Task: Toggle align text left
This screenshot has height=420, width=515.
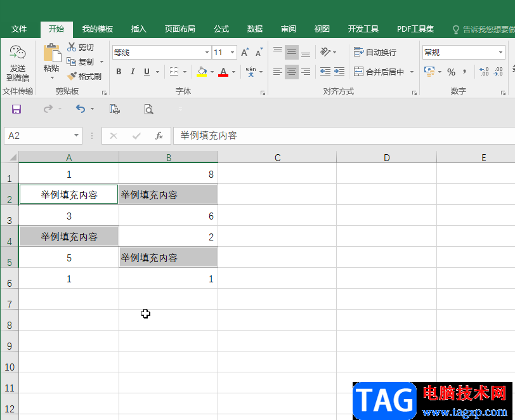Action: [278, 71]
